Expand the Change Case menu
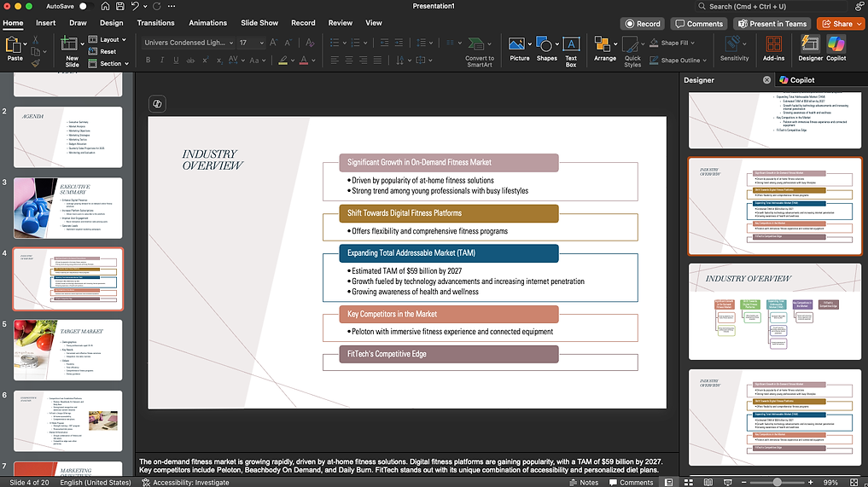Image resolution: width=868 pixels, height=487 pixels. click(x=258, y=60)
